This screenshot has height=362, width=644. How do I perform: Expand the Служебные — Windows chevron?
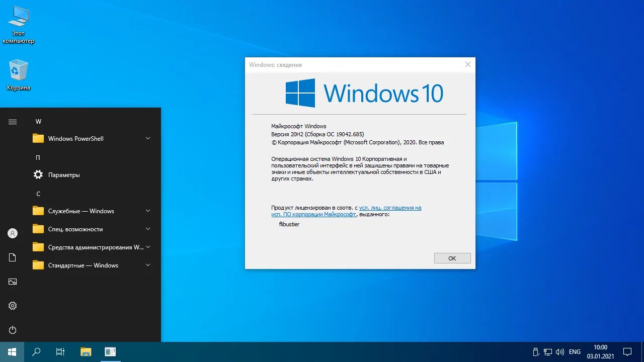pos(148,211)
